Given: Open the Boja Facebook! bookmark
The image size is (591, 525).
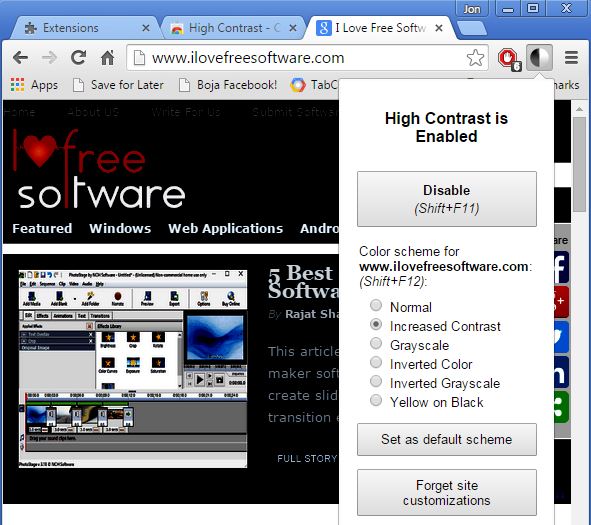Looking at the screenshot, I should pos(228,85).
